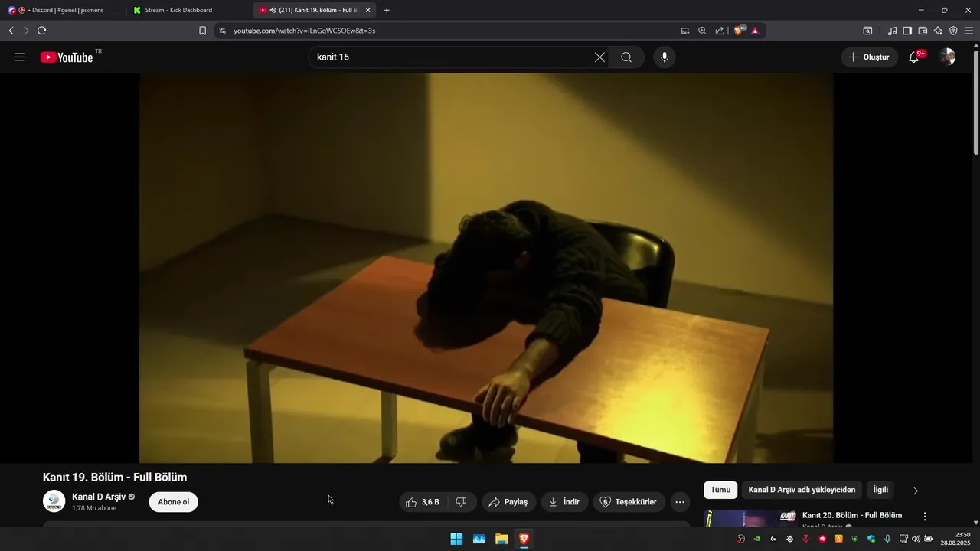The height and width of the screenshot is (551, 980).
Task: Bookmark this page
Action: tap(202, 31)
